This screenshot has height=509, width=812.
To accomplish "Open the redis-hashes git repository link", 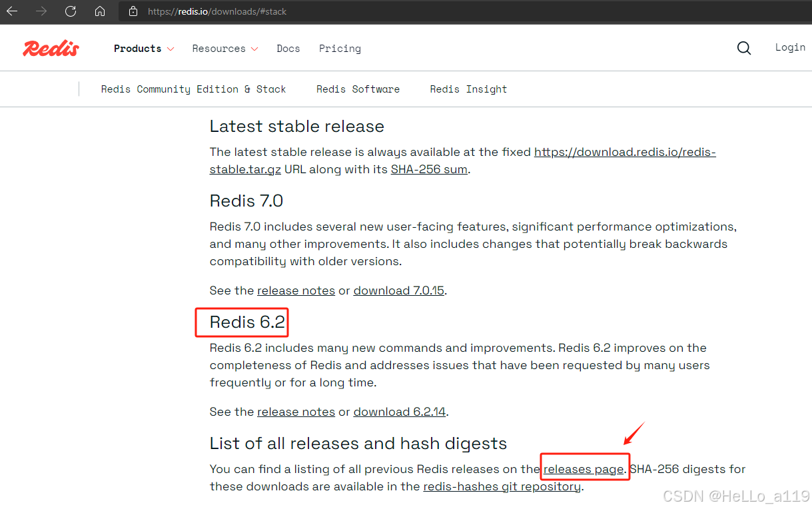I will [502, 486].
